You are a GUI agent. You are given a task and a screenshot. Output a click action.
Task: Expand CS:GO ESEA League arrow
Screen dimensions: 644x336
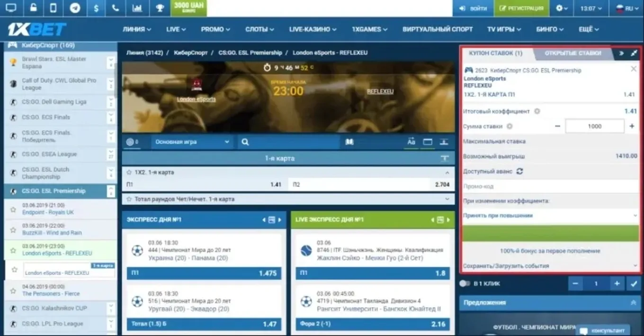click(111, 154)
